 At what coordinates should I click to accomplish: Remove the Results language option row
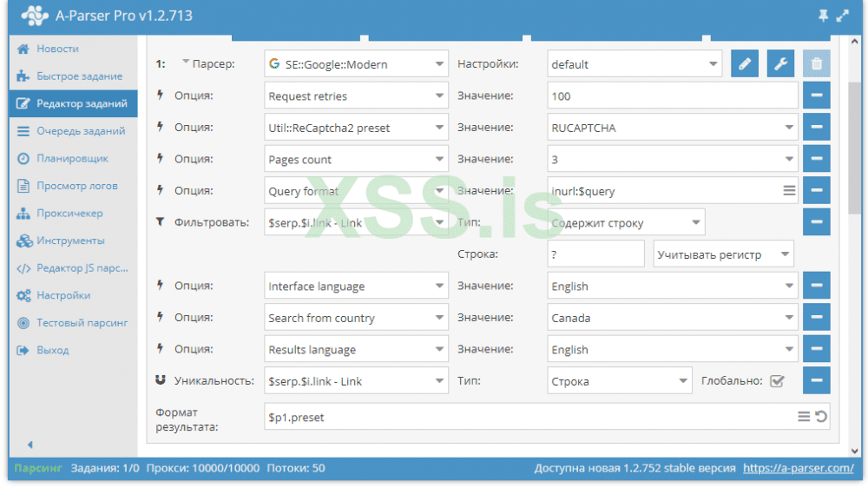(817, 348)
